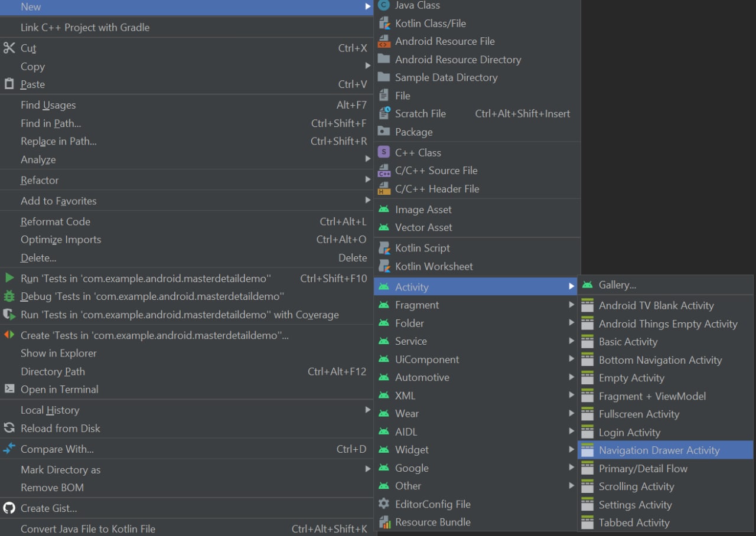Click the EditorConfig File gear icon

(384, 504)
